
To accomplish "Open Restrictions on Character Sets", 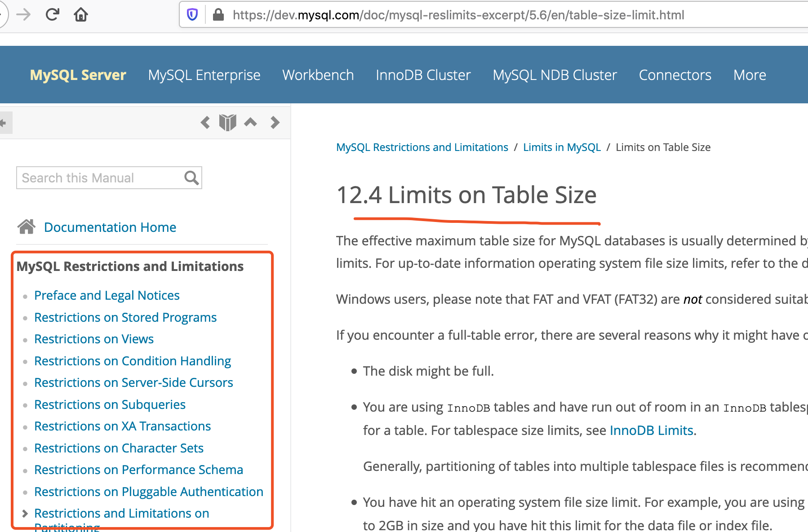I will 119,448.
